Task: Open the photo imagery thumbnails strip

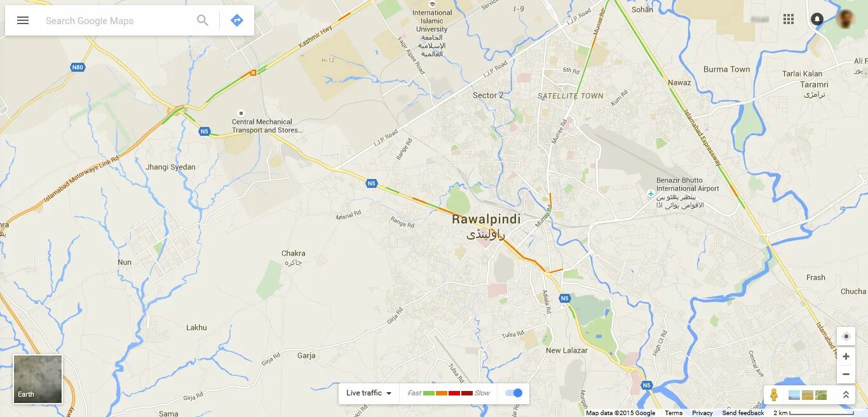Action: coord(808,395)
